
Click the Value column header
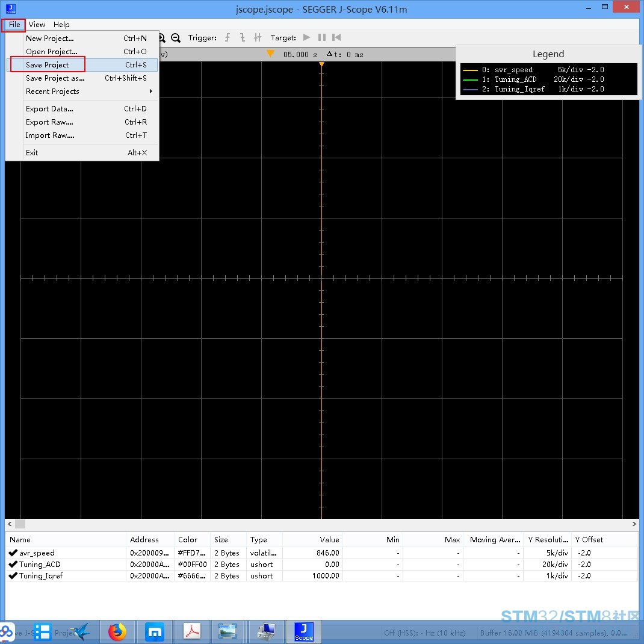coord(312,540)
